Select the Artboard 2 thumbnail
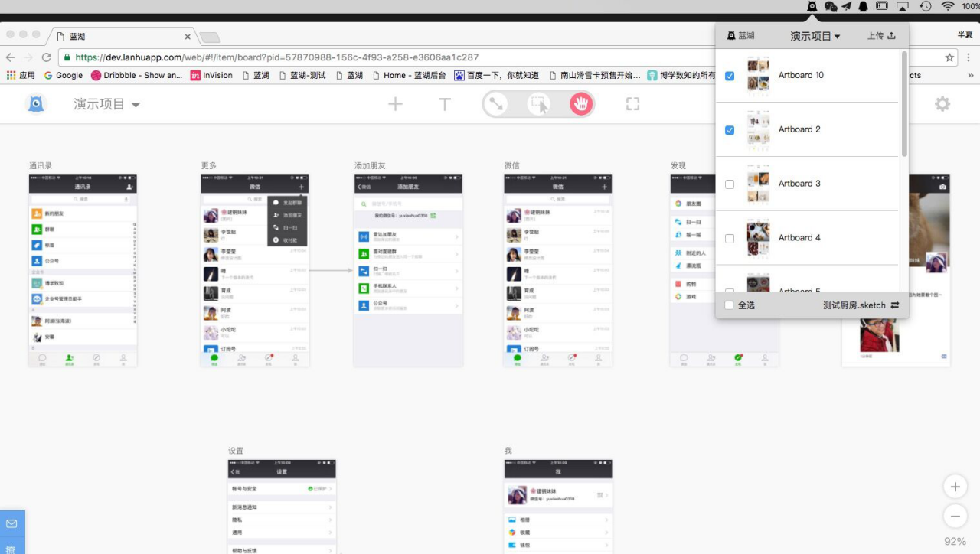Viewport: 980px width, 554px height. pos(758,130)
